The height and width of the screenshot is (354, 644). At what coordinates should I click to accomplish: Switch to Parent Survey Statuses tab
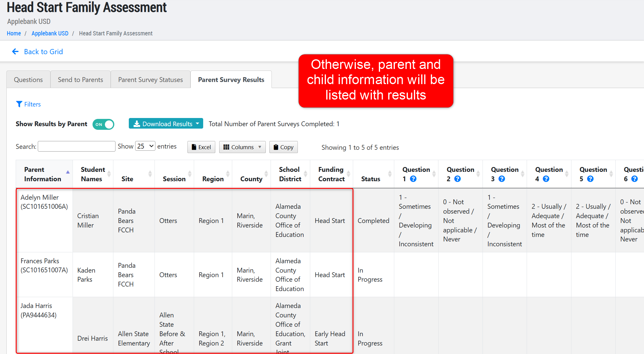click(x=150, y=80)
